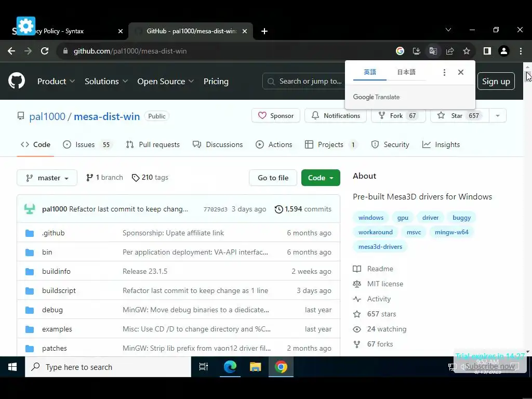Click the browser address bar URL
Image resolution: width=532 pixels, height=399 pixels.
[130, 51]
